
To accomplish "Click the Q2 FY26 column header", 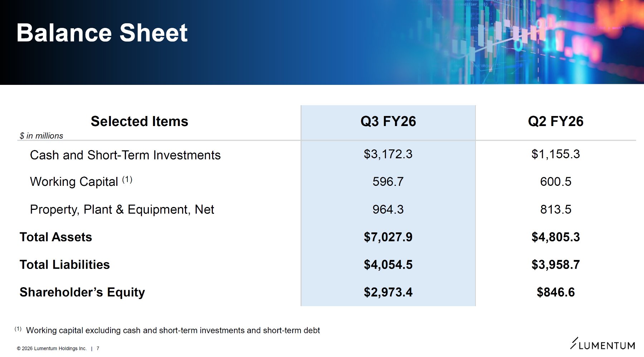I will click(x=556, y=121).
